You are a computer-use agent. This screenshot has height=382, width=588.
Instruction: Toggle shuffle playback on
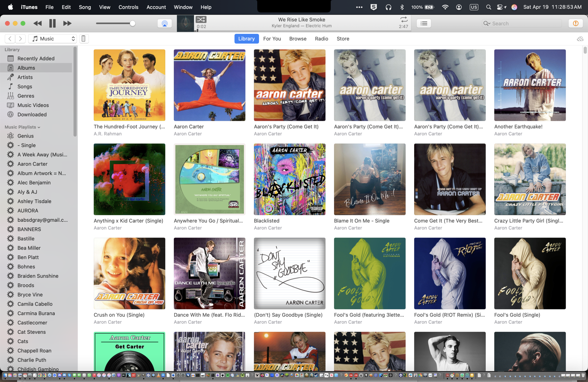pyautogui.click(x=201, y=19)
